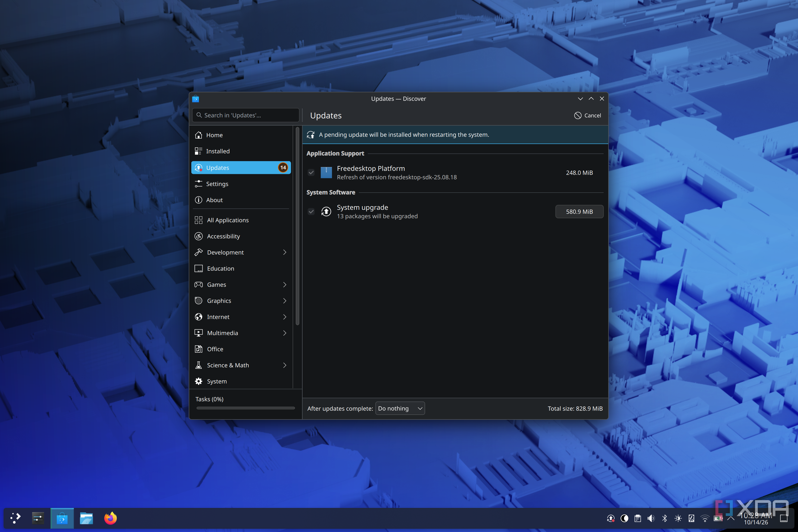798x532 pixels.
Task: Click the 'Total size: 828.9 MiB' text
Action: 575,408
